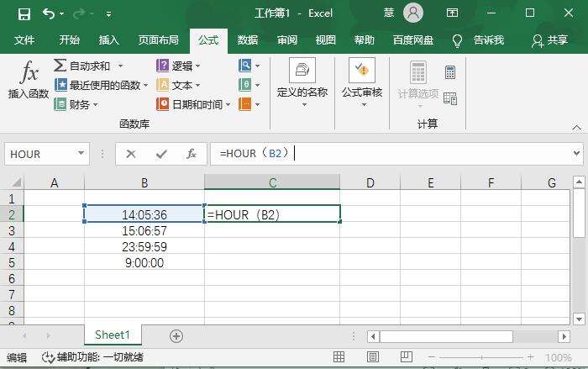This screenshot has height=369, width=588.
Task: Click horizontal scrollbar left arrow
Action: tap(373, 336)
